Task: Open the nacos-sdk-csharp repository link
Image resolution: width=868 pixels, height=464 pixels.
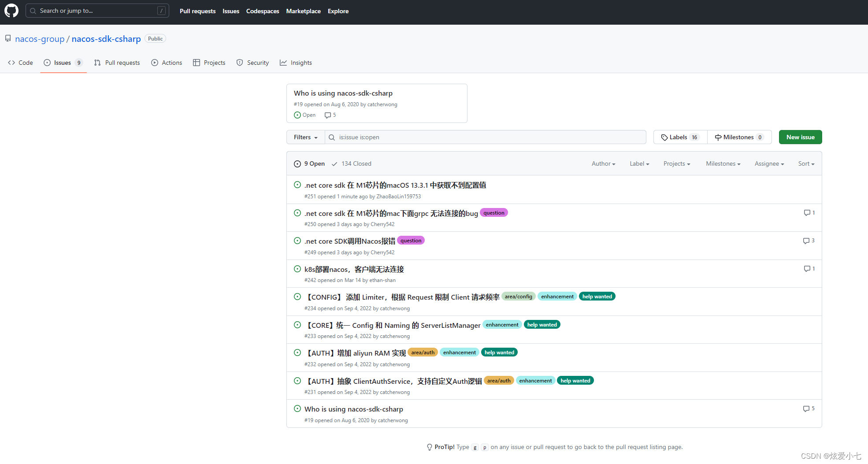Action: point(106,39)
